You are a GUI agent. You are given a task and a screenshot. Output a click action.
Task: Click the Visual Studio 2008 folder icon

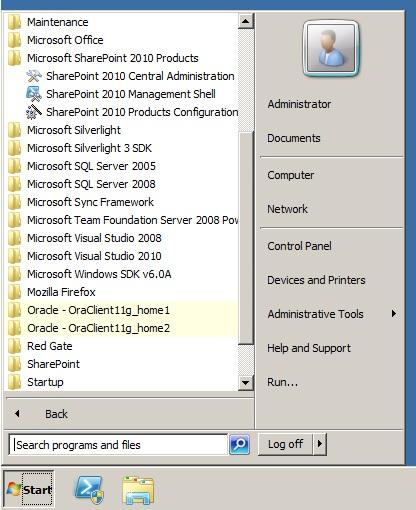[x=14, y=238]
